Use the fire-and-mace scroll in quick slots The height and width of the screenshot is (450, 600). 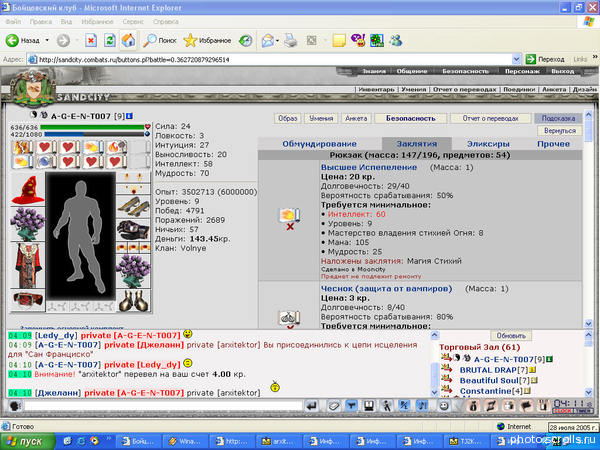pyautogui.click(x=116, y=147)
